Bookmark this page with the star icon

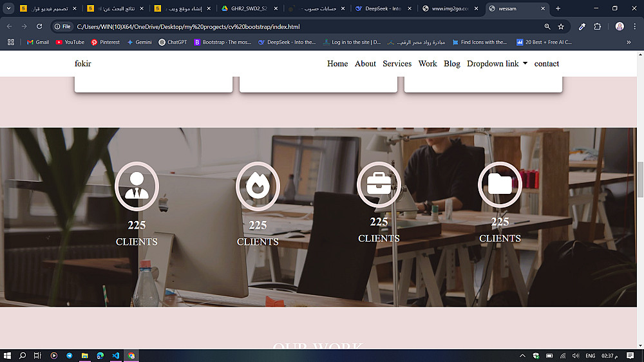[x=561, y=26]
